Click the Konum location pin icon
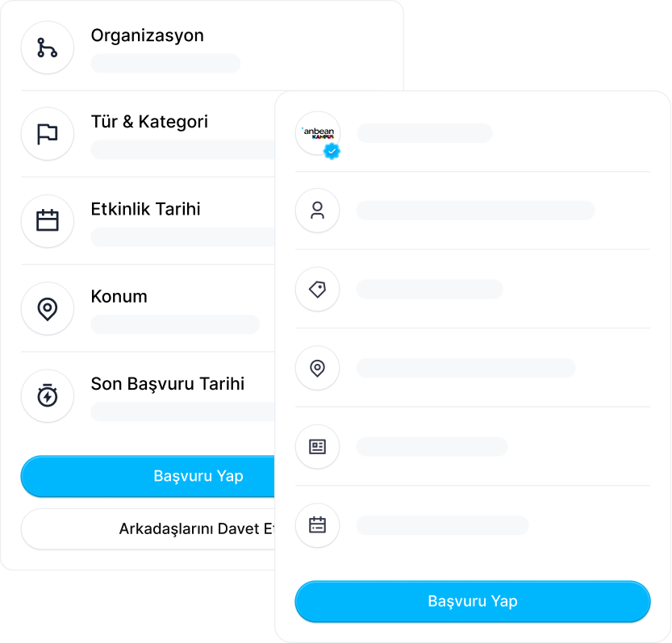This screenshot has height=643, width=672. (x=47, y=309)
